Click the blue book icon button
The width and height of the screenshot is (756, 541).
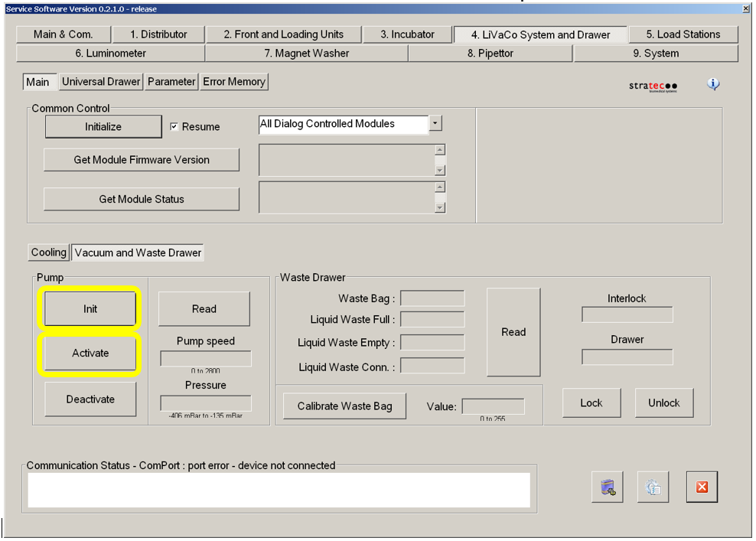607,487
